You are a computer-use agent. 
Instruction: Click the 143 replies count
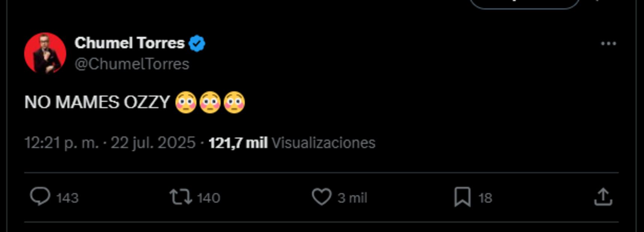pos(67,198)
